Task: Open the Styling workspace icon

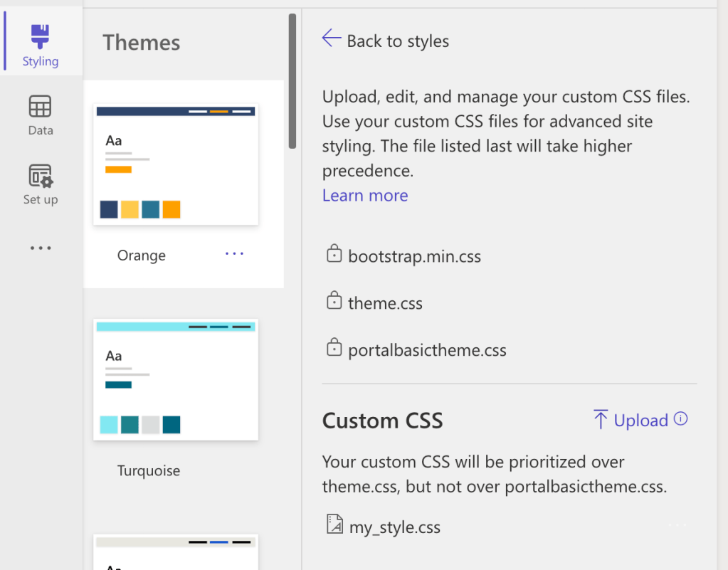Action: 41,37
